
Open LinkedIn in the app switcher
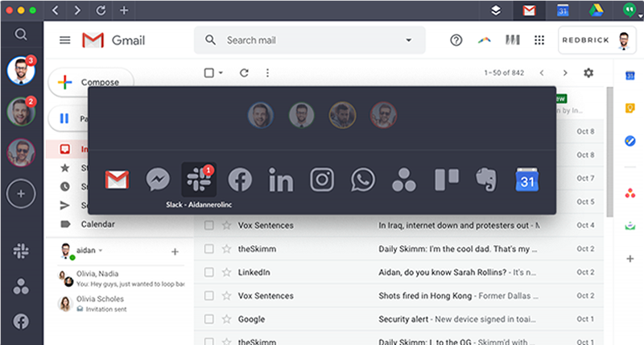coord(281,180)
